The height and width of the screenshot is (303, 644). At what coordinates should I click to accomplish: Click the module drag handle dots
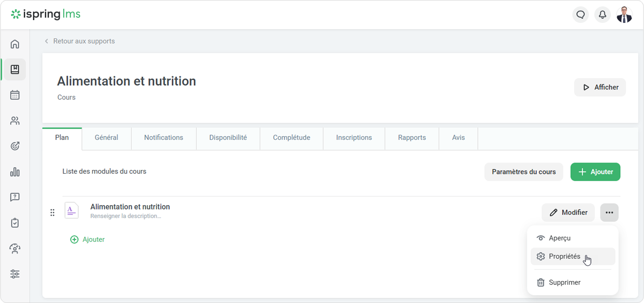click(x=52, y=213)
